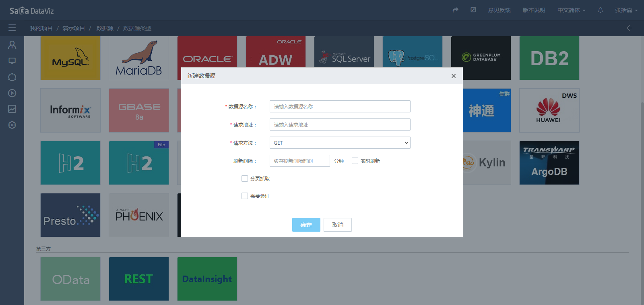This screenshot has height=305, width=644.
Task: Select the GBASE 8a tile
Action: [x=139, y=110]
